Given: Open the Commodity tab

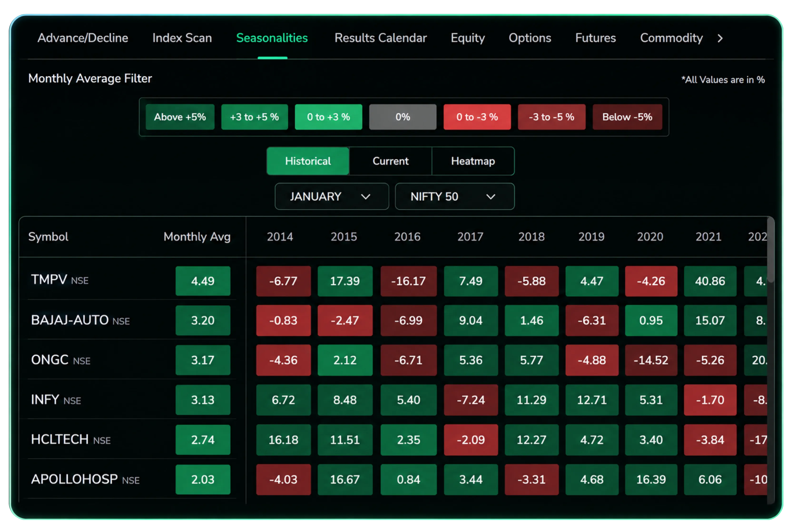Looking at the screenshot, I should 671,38.
